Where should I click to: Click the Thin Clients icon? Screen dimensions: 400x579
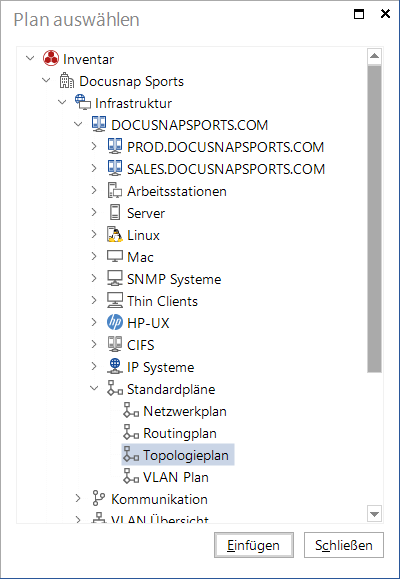click(x=115, y=300)
